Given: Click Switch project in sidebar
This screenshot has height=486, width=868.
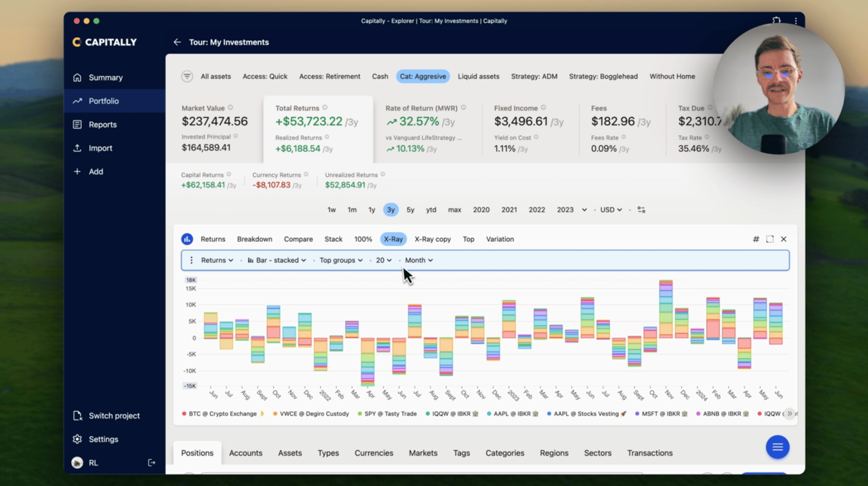Looking at the screenshot, I should [114, 416].
